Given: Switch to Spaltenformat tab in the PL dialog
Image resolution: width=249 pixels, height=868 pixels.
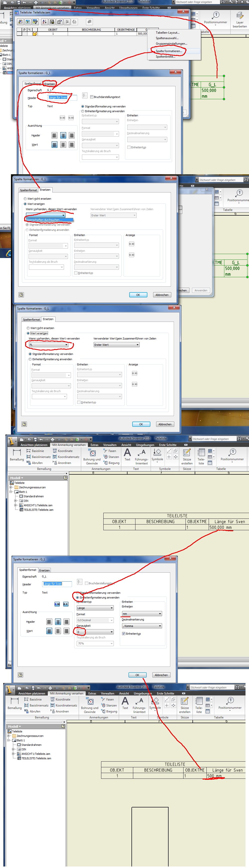Looking at the screenshot, I should (31, 319).
